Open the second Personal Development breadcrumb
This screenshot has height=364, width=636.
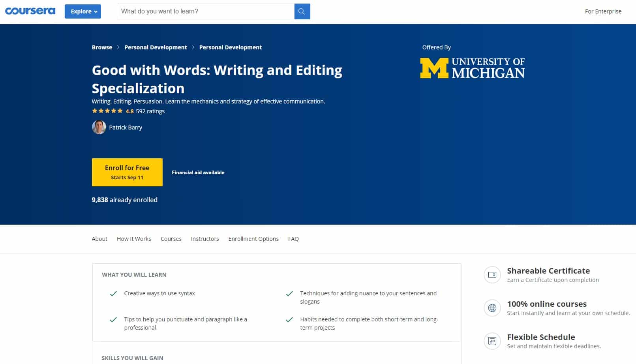click(231, 47)
